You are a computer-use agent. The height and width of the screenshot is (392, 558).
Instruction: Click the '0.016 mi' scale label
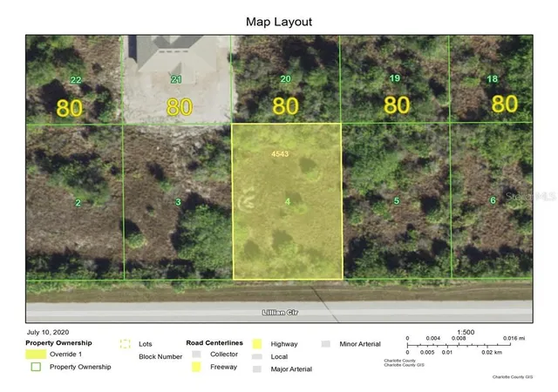(x=514, y=338)
